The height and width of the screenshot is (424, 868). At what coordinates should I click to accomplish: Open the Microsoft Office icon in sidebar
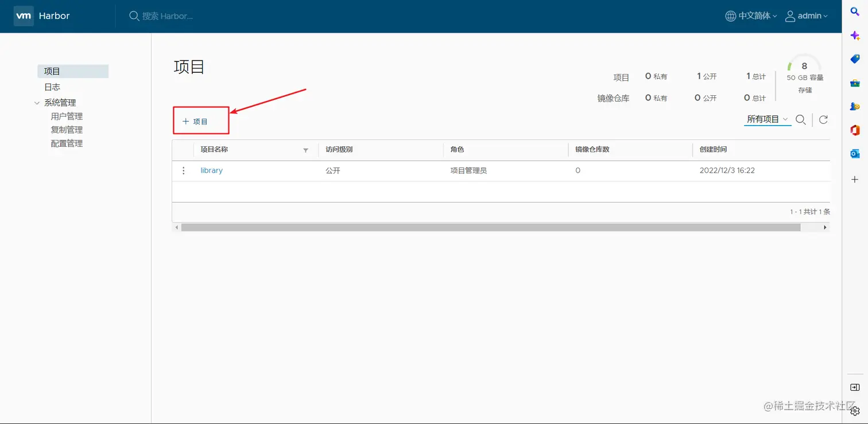point(855,130)
